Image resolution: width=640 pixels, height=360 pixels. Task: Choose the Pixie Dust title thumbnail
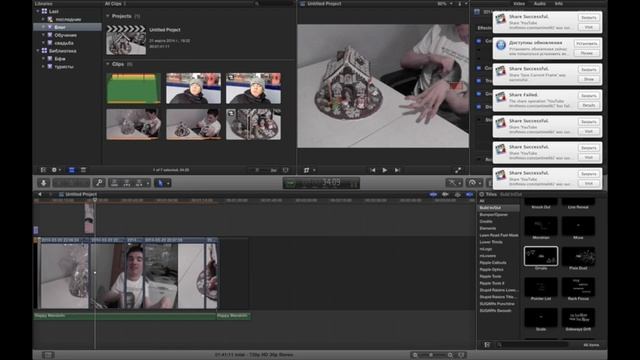click(x=578, y=257)
